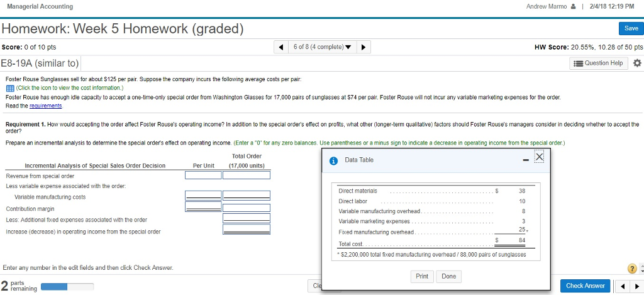
Task: Click 'Direct labor' row in Data Table
Action: click(x=432, y=201)
